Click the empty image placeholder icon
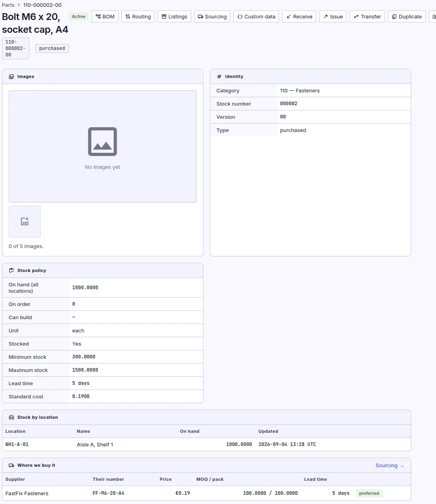 tap(102, 142)
